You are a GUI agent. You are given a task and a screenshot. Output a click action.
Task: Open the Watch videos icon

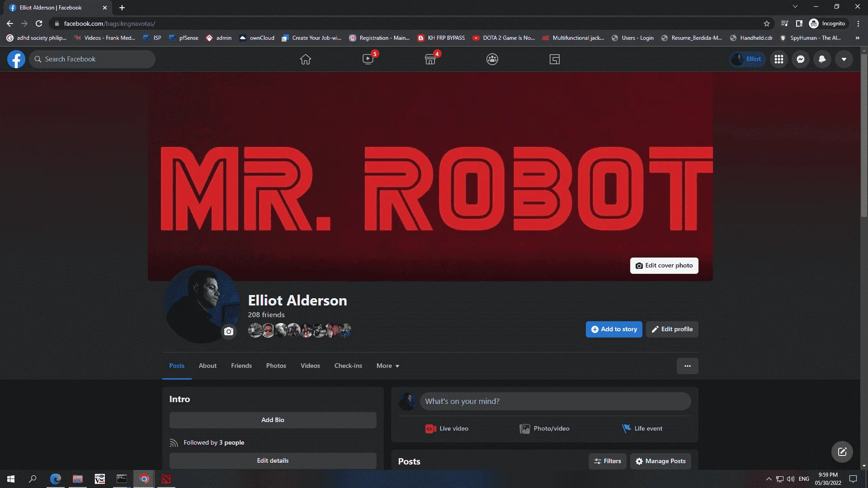[368, 59]
